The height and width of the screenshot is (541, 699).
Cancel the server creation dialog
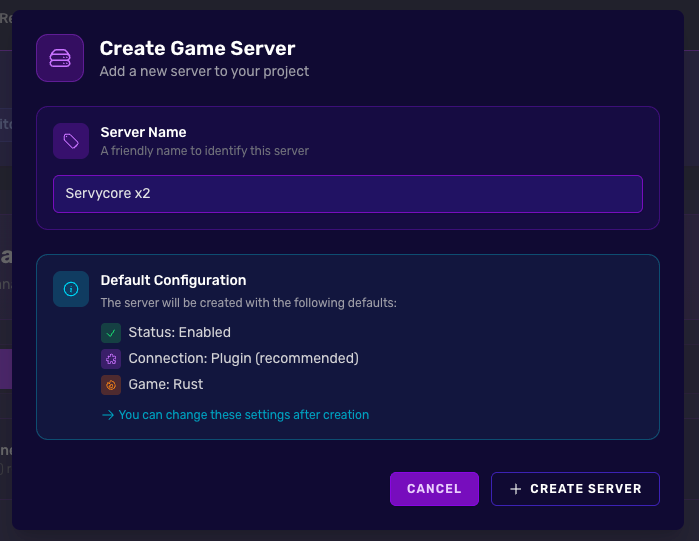[x=434, y=489]
